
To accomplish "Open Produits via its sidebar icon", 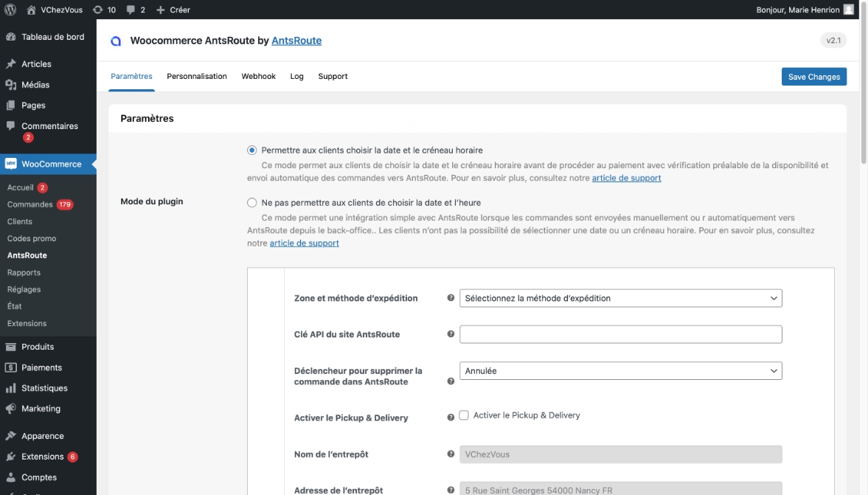I will [10, 346].
